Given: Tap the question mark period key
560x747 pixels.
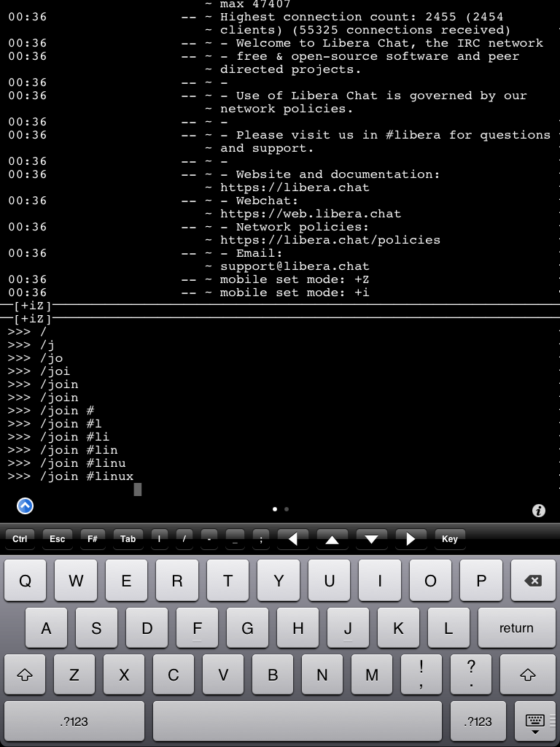Looking at the screenshot, I should coord(471,674).
